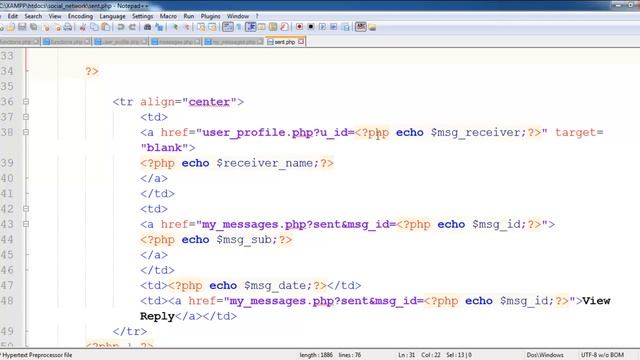Open a file with the Open icon

pos(11,27)
